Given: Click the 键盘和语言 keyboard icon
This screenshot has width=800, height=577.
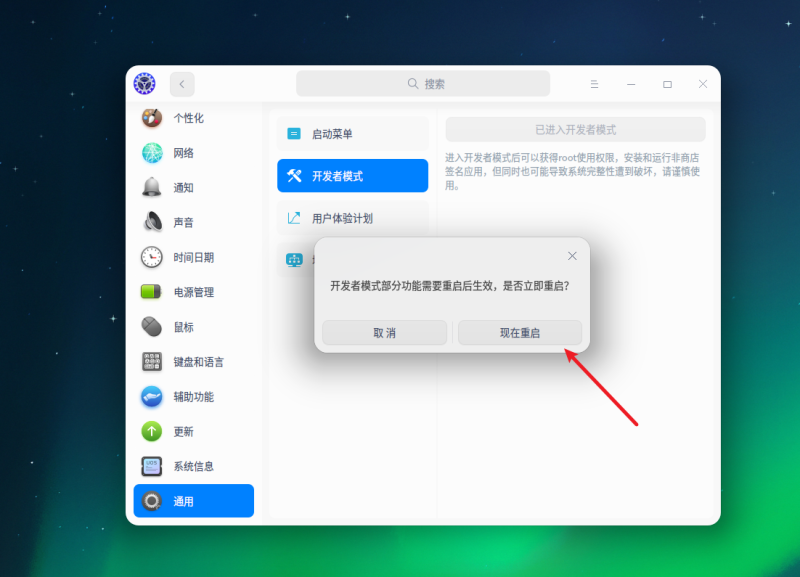Looking at the screenshot, I should pos(152,362).
